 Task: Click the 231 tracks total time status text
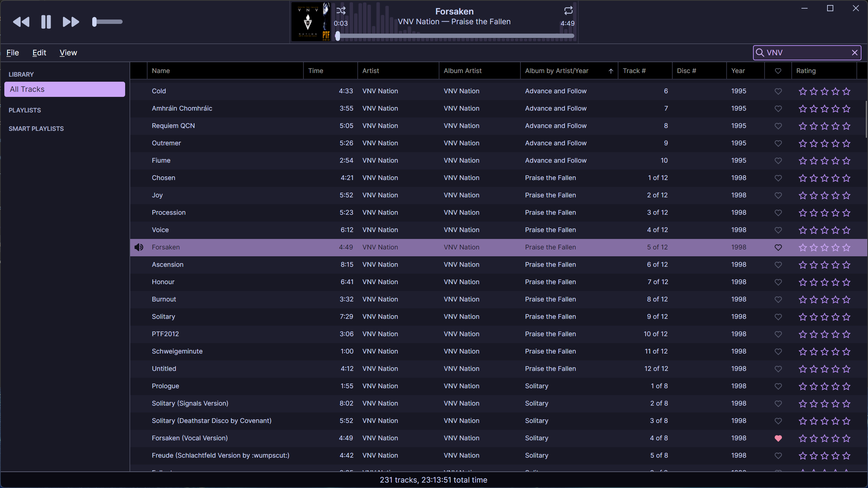point(434,480)
